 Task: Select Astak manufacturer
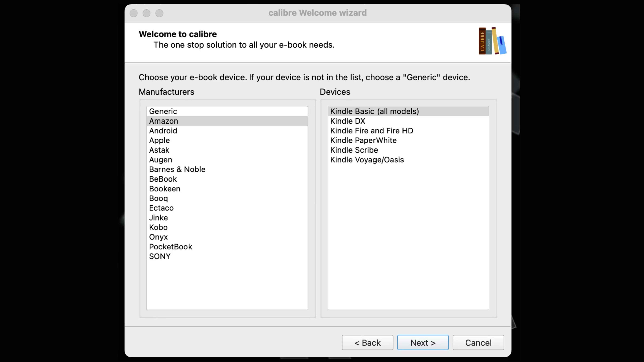(x=227, y=150)
